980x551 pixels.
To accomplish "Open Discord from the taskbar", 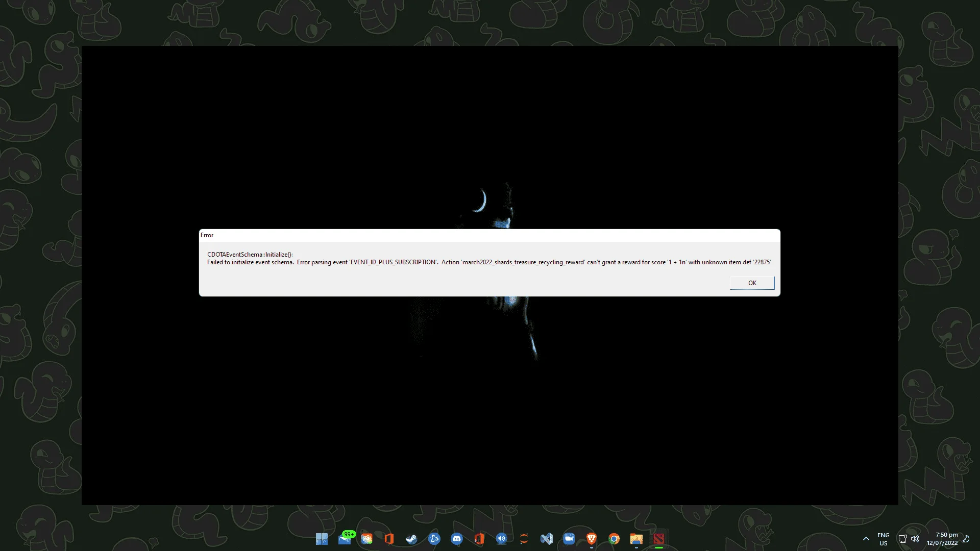I will pyautogui.click(x=456, y=539).
